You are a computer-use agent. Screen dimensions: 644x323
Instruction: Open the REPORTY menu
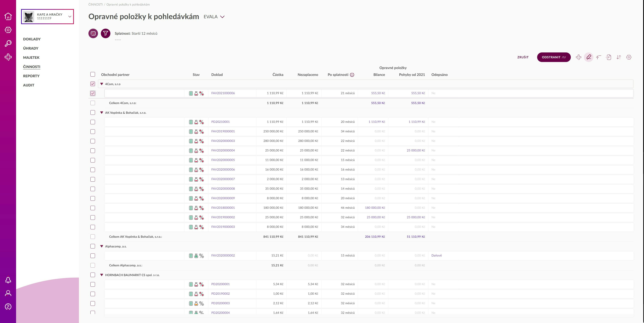[31, 76]
